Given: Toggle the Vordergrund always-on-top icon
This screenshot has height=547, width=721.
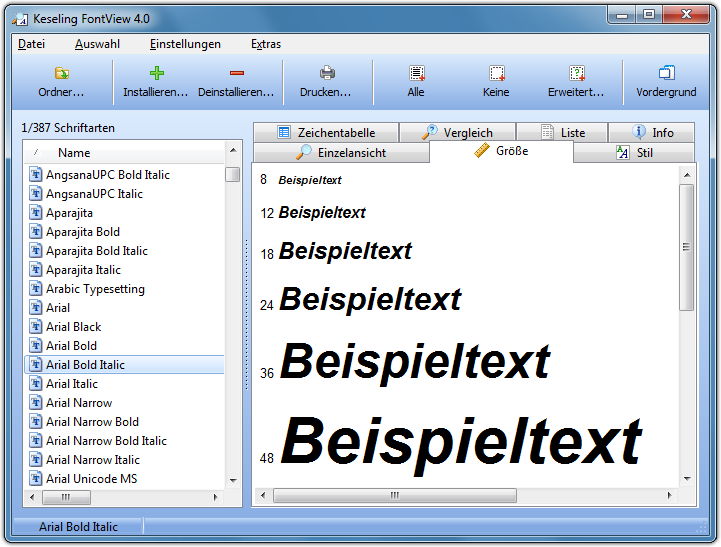Looking at the screenshot, I should pos(666,73).
